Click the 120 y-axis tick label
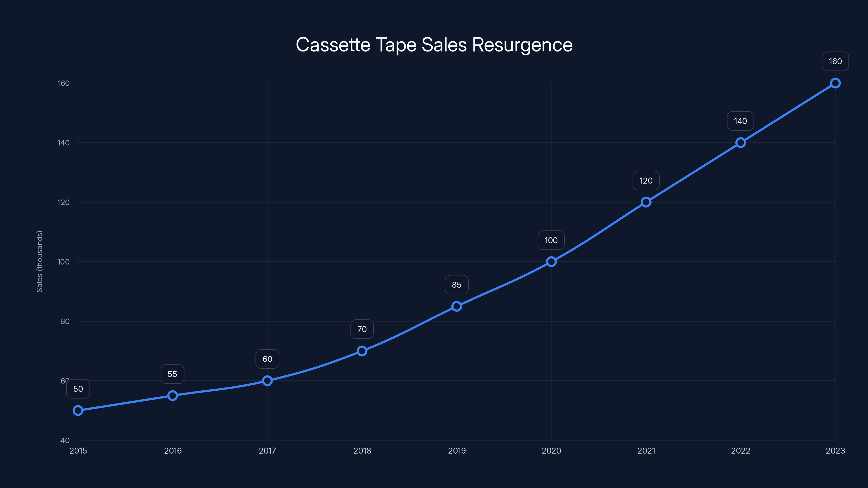The width and height of the screenshot is (868, 488). point(64,202)
